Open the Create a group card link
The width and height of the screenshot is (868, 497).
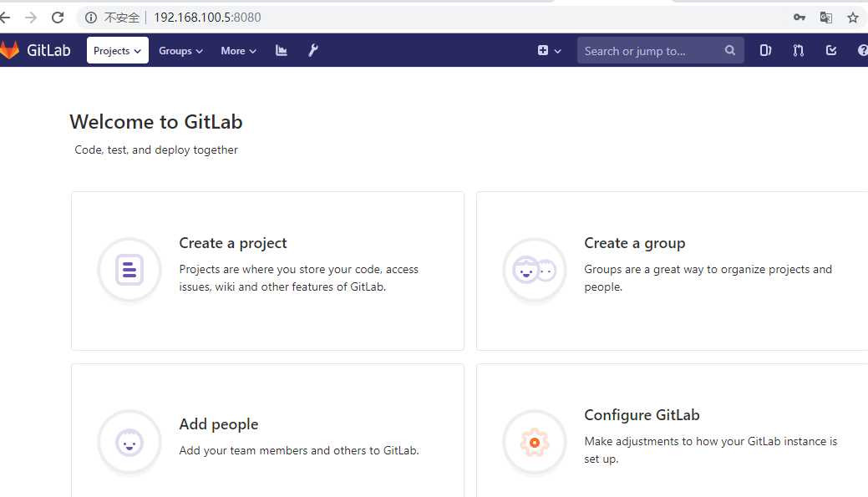[672, 271]
